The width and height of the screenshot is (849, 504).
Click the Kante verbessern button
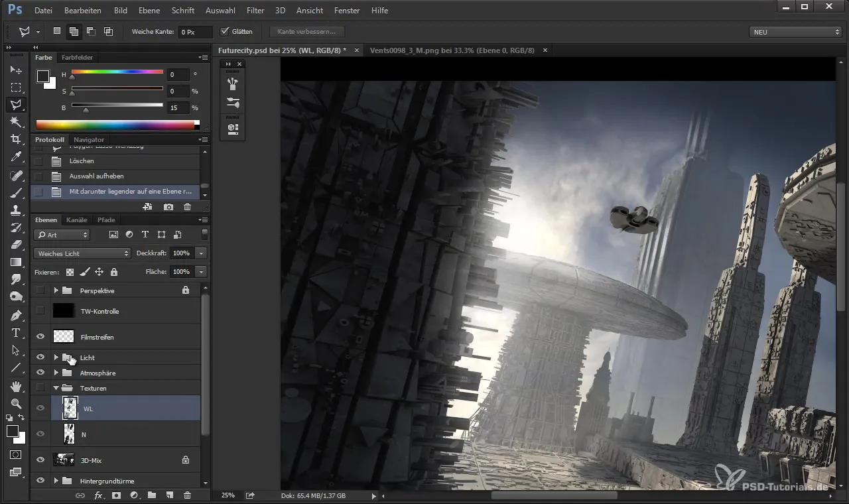click(307, 31)
